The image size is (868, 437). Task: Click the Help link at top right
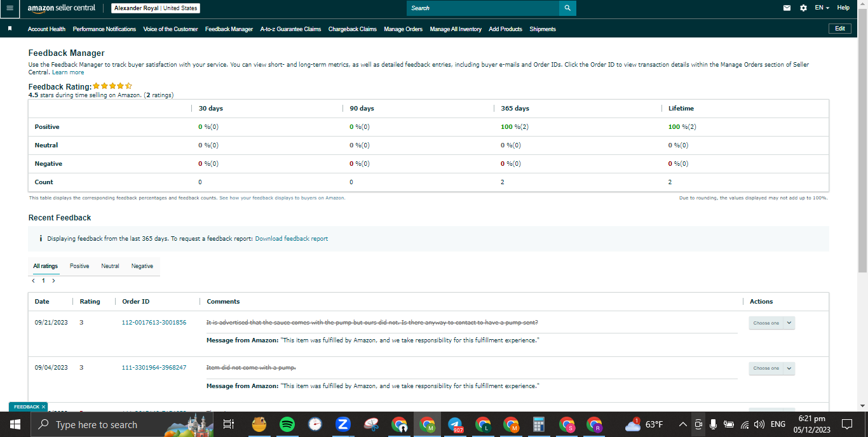(x=843, y=8)
